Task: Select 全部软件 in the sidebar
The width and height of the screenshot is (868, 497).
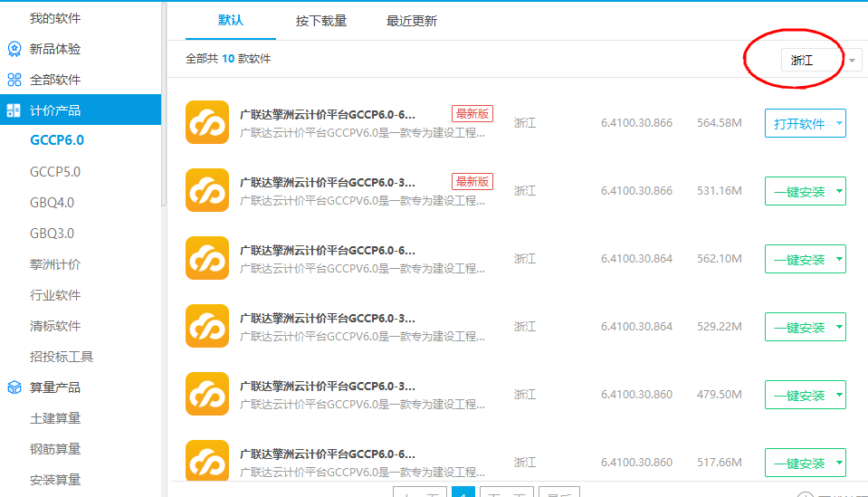Action: [x=55, y=80]
